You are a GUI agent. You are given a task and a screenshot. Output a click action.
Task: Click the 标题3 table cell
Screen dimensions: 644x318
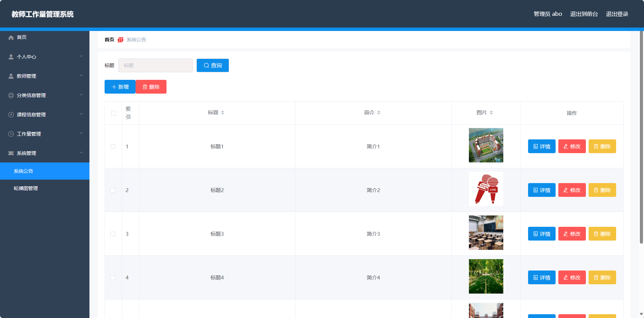click(217, 234)
